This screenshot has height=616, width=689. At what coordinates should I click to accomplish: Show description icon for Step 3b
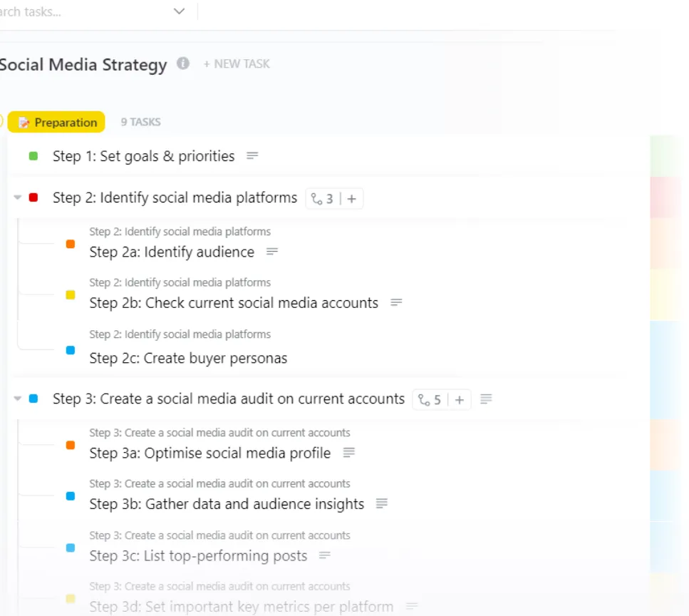382,503
